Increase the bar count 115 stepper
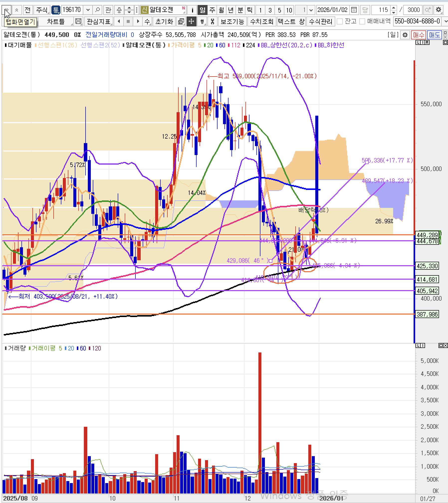 pyautogui.click(x=394, y=8)
